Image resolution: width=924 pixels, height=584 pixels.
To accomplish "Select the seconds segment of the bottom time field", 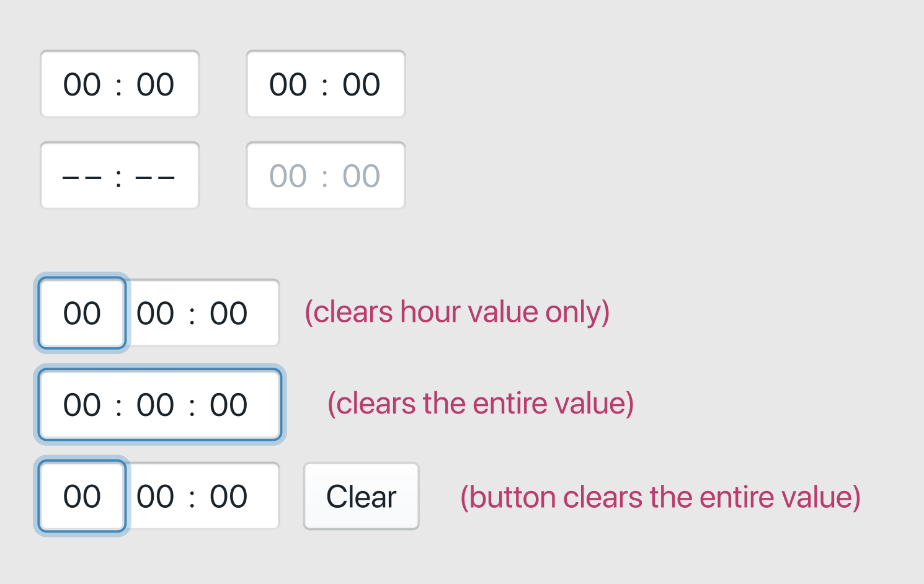I will tap(230, 496).
